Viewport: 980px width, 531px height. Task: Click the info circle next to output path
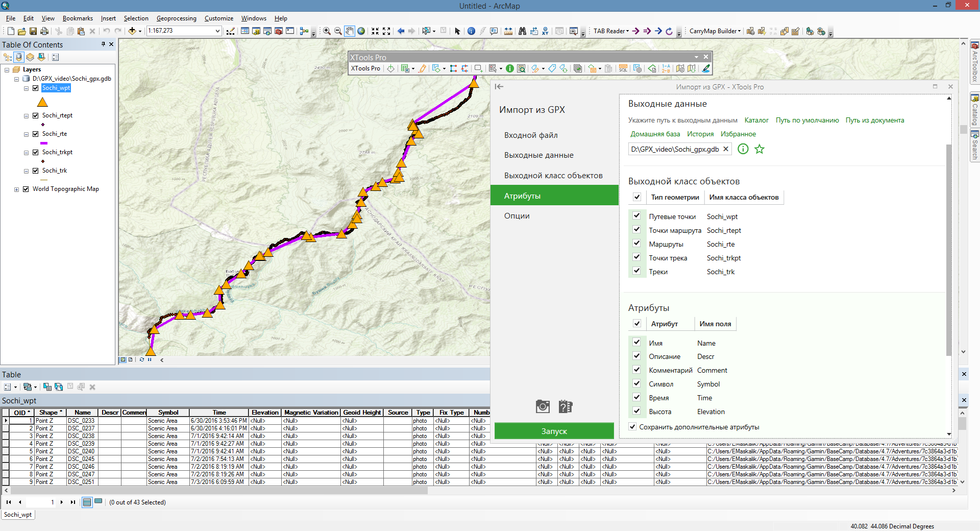[x=743, y=149]
